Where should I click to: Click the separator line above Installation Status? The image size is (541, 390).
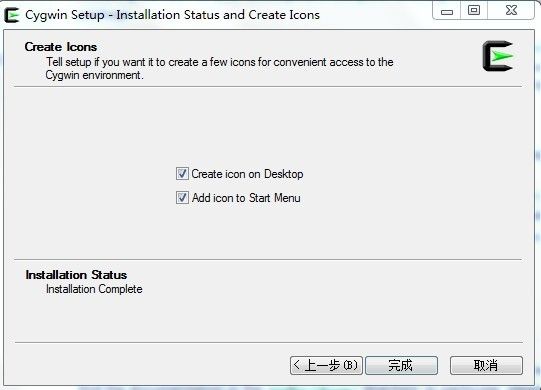[268, 260]
